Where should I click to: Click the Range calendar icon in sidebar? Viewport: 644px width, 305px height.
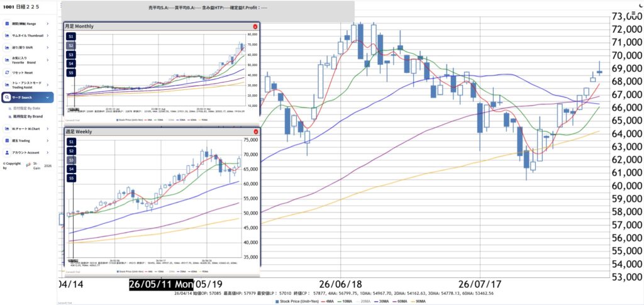7,24
